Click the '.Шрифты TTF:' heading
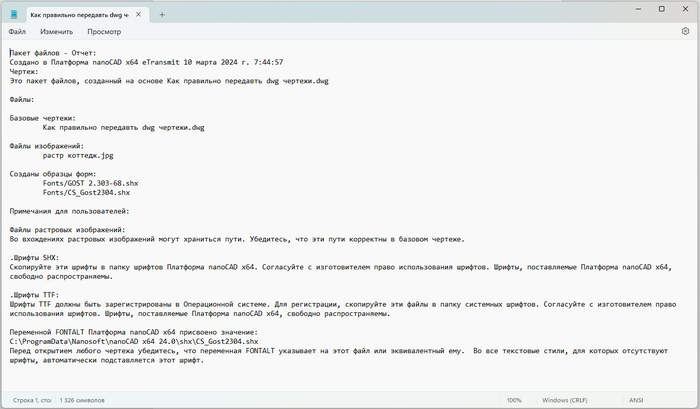 [34, 295]
